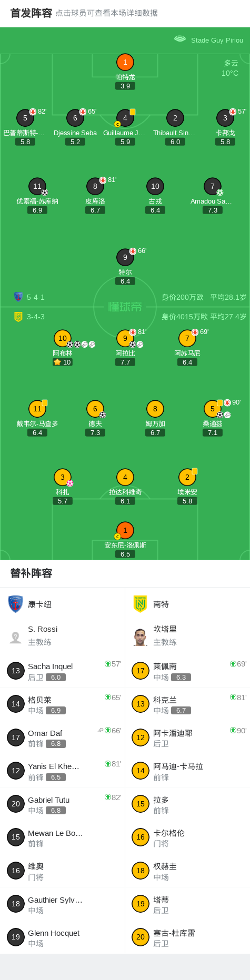Select 科克兰 substitute entry
The width and height of the screenshot is (250, 980).
187,704
